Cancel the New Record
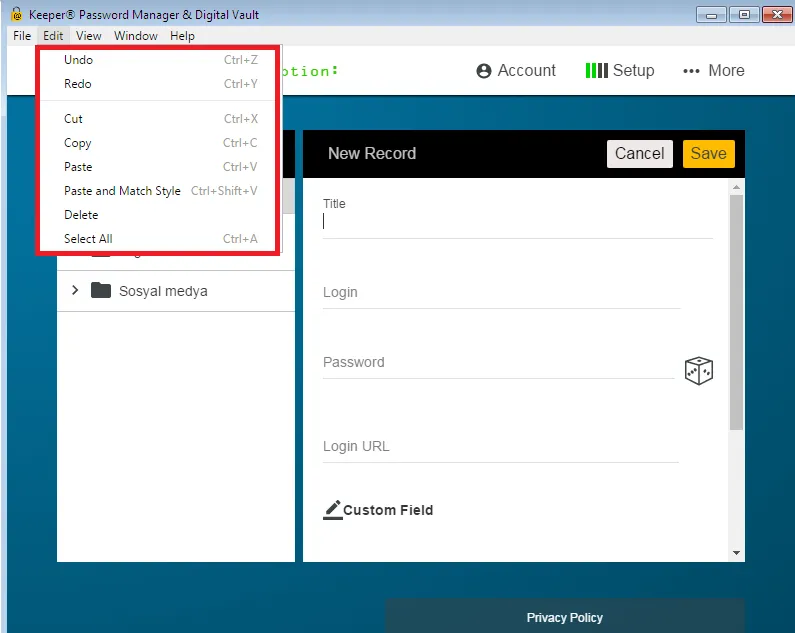Image resolution: width=795 pixels, height=633 pixels. pyautogui.click(x=639, y=154)
